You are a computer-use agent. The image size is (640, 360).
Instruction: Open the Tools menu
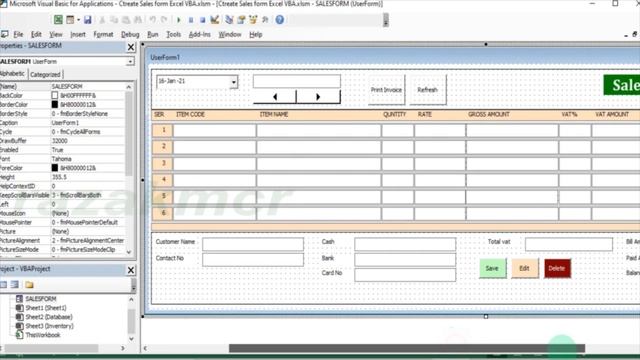pos(173,35)
